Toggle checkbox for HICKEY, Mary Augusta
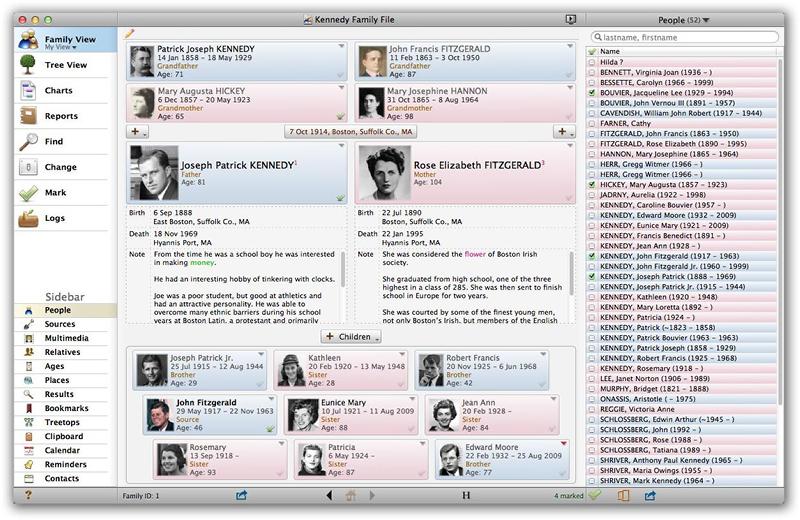The height and width of the screenshot is (520, 800). 592,185
